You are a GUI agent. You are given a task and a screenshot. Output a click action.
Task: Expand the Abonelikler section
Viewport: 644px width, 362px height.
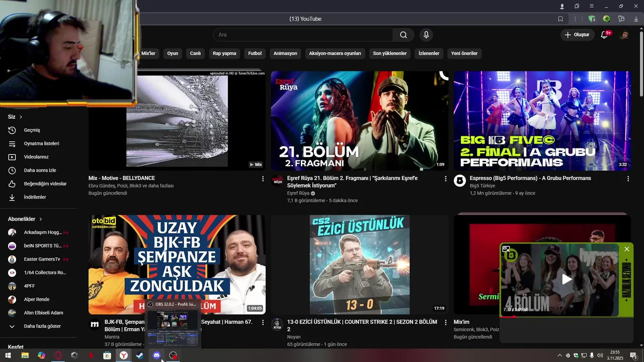tap(25, 219)
